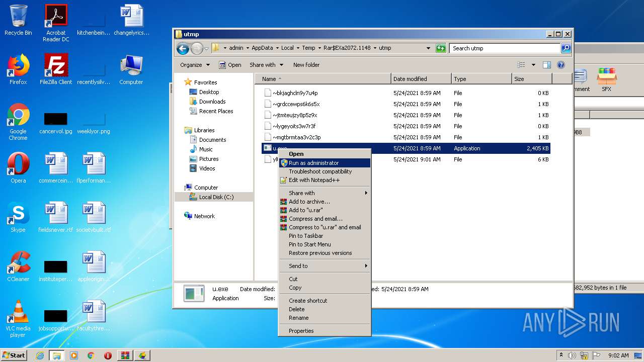Open the view options dropdown arrow
Screen dimensions: 644x362
(x=533, y=65)
